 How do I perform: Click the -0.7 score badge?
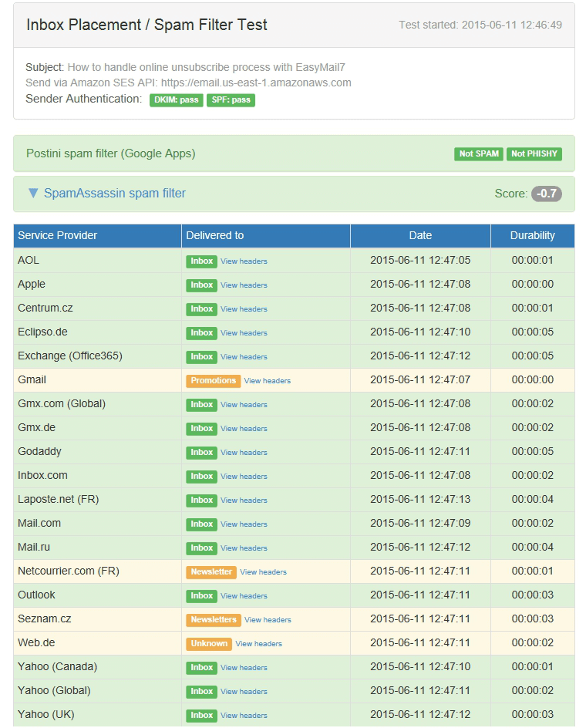click(547, 194)
